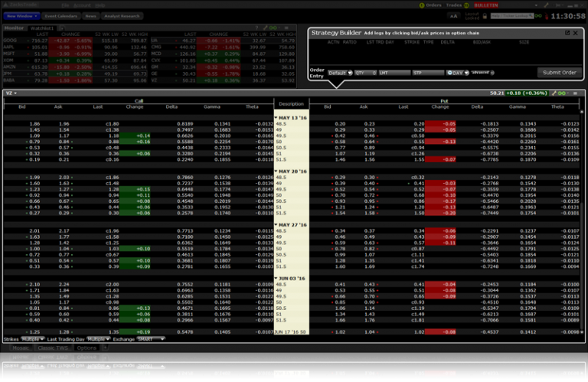
Task: Click the Monitor panel green chain link icon
Action: pos(273,28)
